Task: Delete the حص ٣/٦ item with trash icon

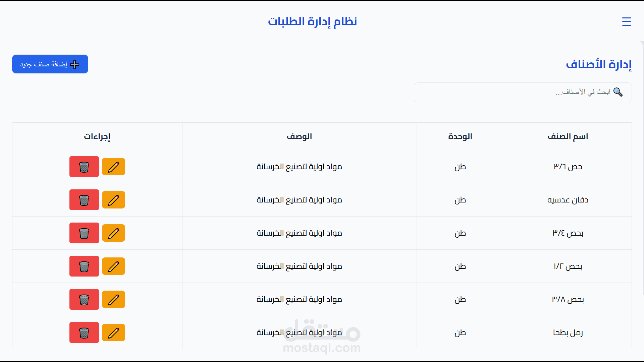Action: (84, 167)
